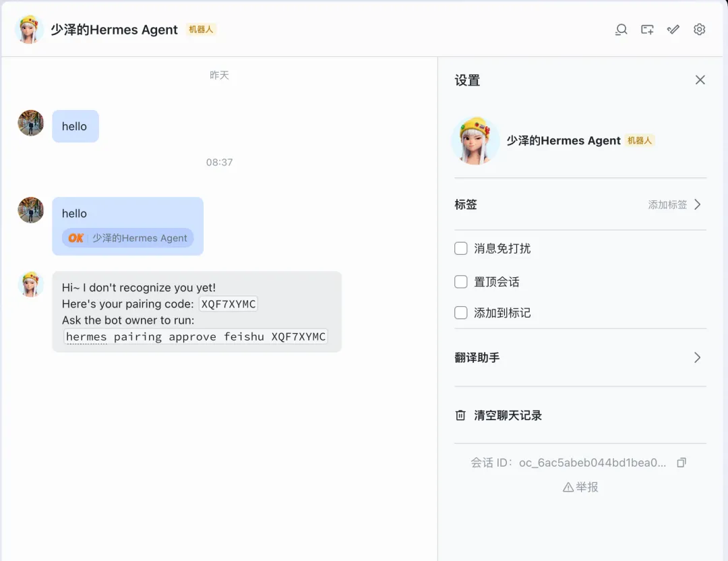Click the warning icon beside 举报
This screenshot has height=561, width=728.
(568, 487)
